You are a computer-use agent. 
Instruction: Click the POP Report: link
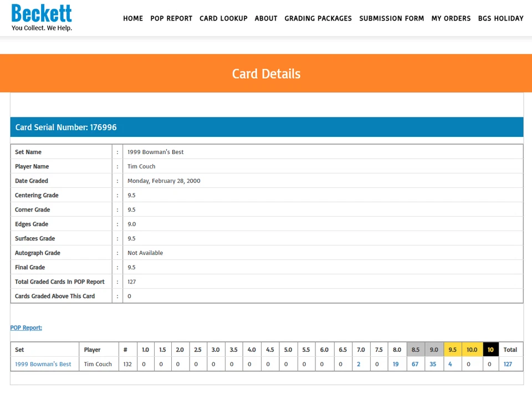tap(26, 328)
